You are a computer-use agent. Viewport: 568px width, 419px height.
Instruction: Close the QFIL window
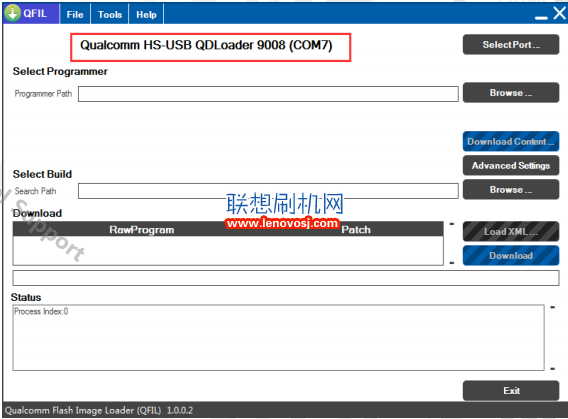click(x=560, y=13)
